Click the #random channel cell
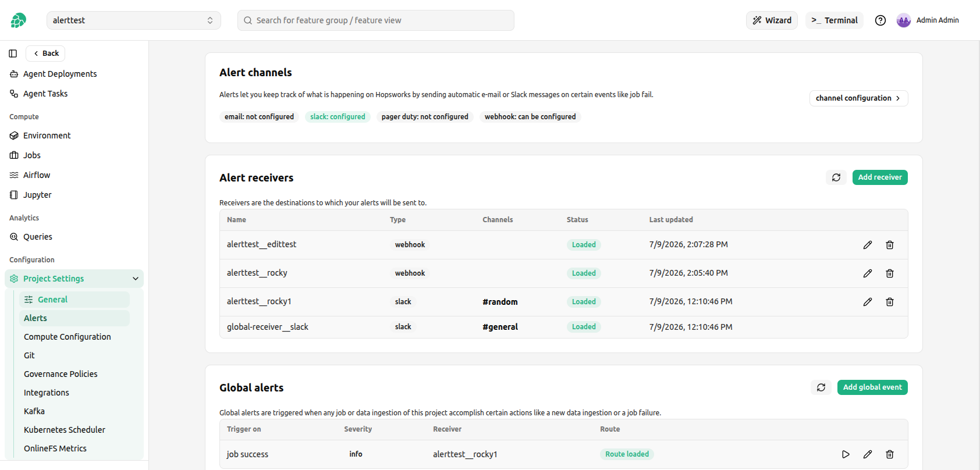980x470 pixels. pyautogui.click(x=500, y=302)
